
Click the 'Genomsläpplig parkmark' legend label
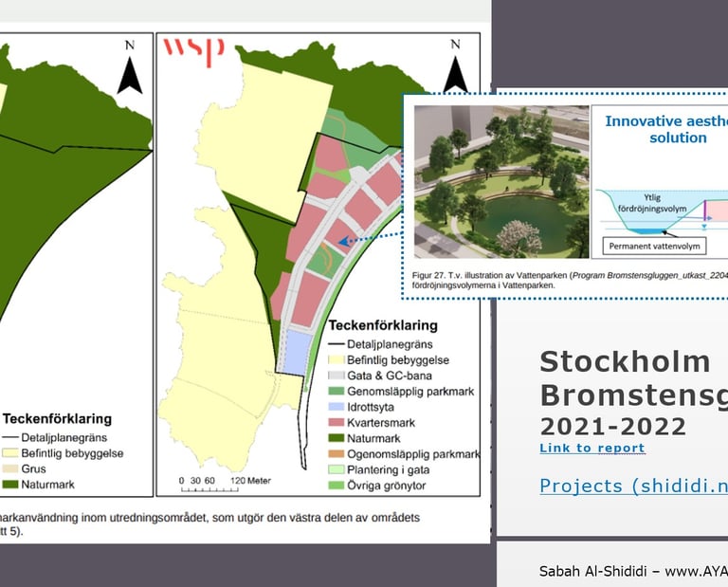click(410, 391)
